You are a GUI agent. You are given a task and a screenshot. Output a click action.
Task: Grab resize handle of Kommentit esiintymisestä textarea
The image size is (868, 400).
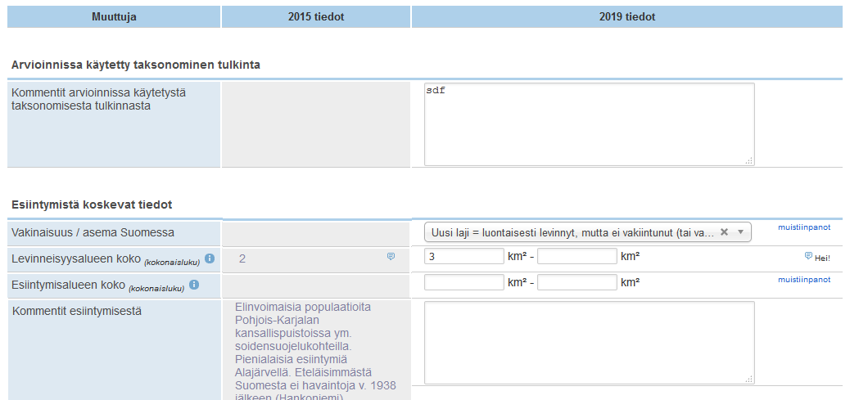[749, 379]
